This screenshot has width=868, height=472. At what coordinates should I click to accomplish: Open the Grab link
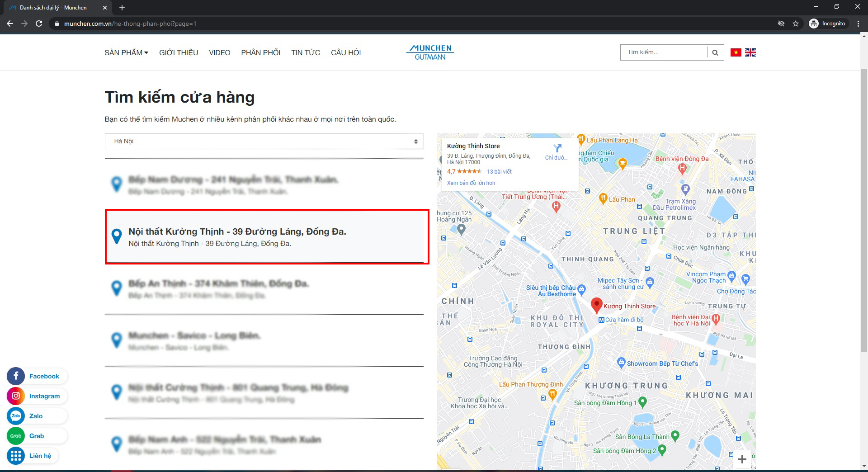point(36,436)
